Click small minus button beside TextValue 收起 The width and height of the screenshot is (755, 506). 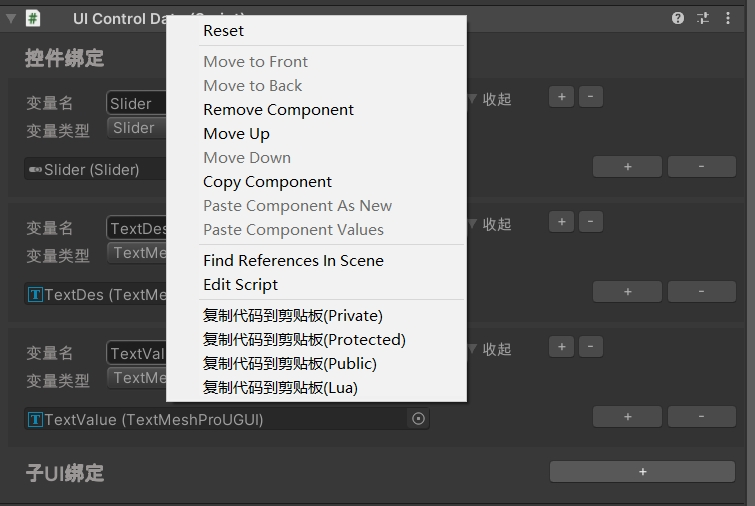pos(591,347)
